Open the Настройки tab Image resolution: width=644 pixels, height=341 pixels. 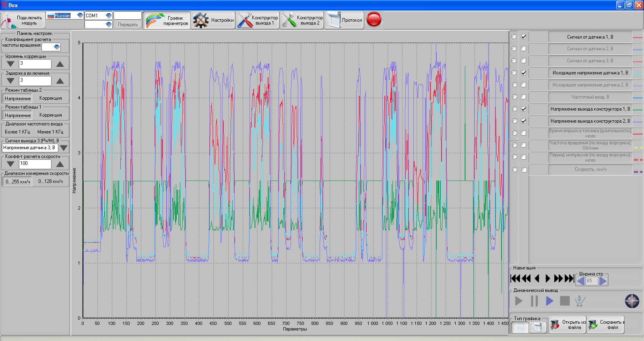(x=213, y=20)
